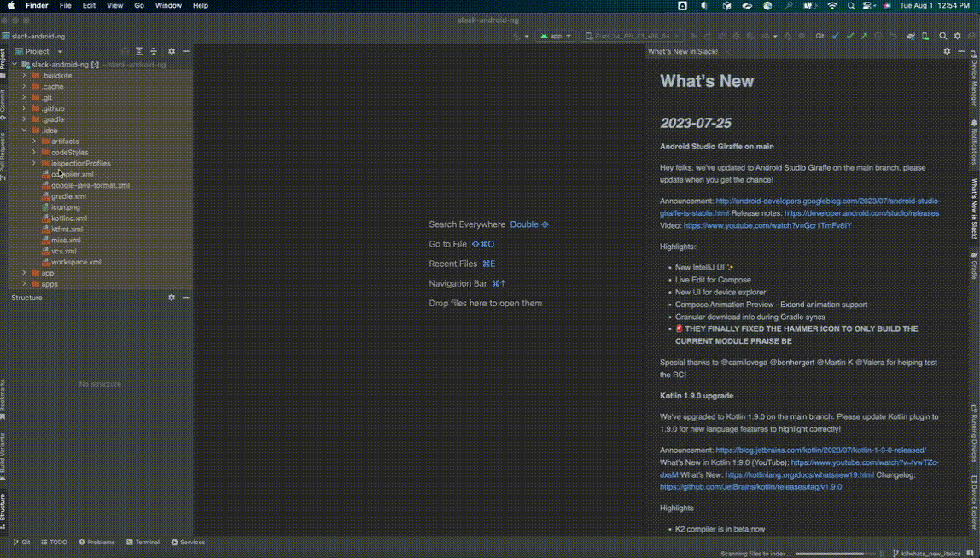Open the Edit menu
The image size is (980, 558).
[x=90, y=6]
